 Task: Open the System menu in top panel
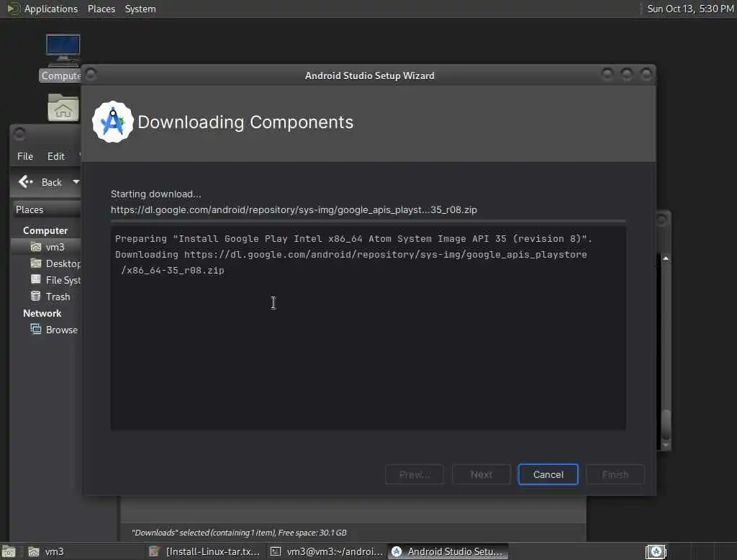[x=140, y=9]
